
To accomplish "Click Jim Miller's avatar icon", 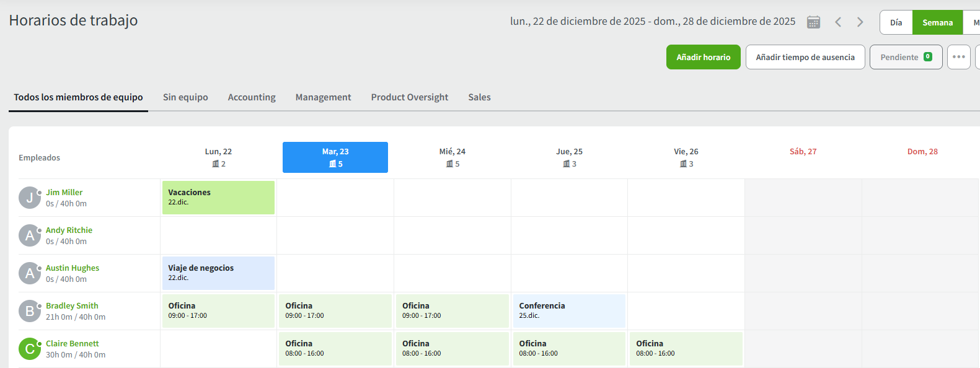I will 29,198.
